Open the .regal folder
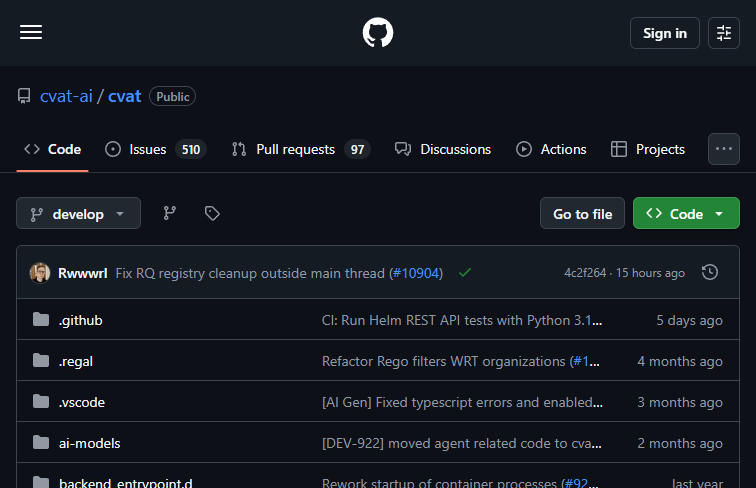Screen dimensions: 756x488 point(76,361)
